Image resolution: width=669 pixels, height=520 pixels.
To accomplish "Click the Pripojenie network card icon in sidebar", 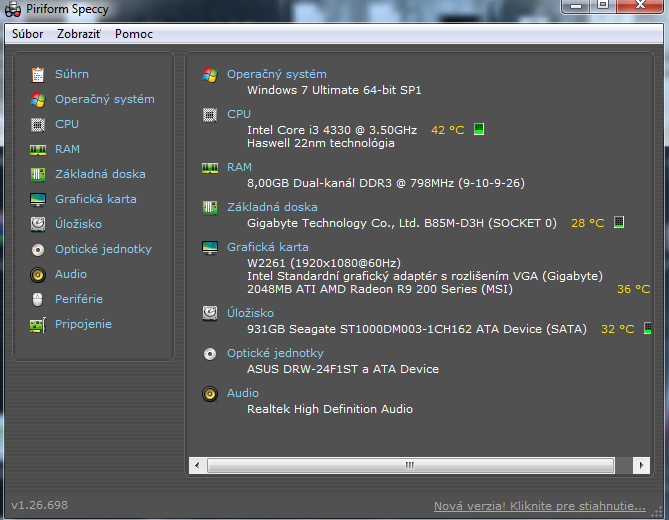I will 38,325.
